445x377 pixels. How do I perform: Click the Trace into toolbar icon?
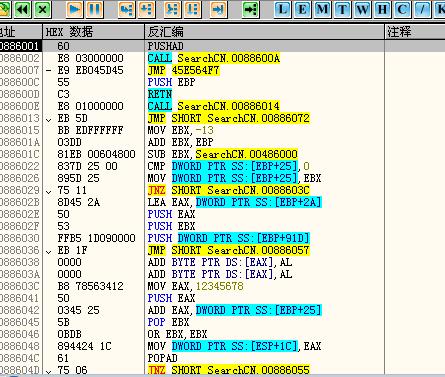click(172, 9)
